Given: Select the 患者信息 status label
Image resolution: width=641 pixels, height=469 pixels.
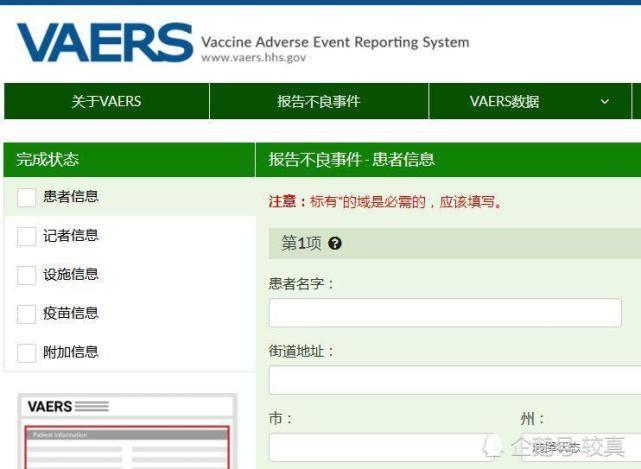Looking at the screenshot, I should click(x=71, y=197).
